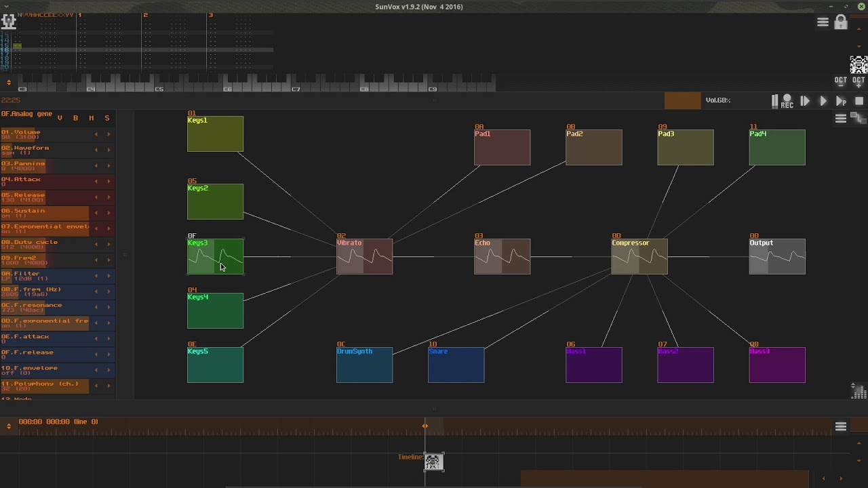This screenshot has height=488, width=868.
Task: Click the level bars icon left of REC
Action: (775, 101)
